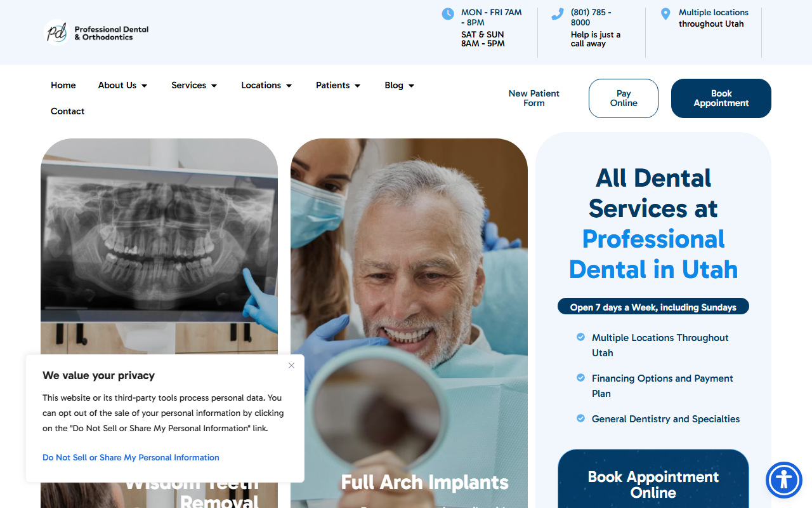Open the Patients menu
This screenshot has width=812, height=508.
pos(332,85)
